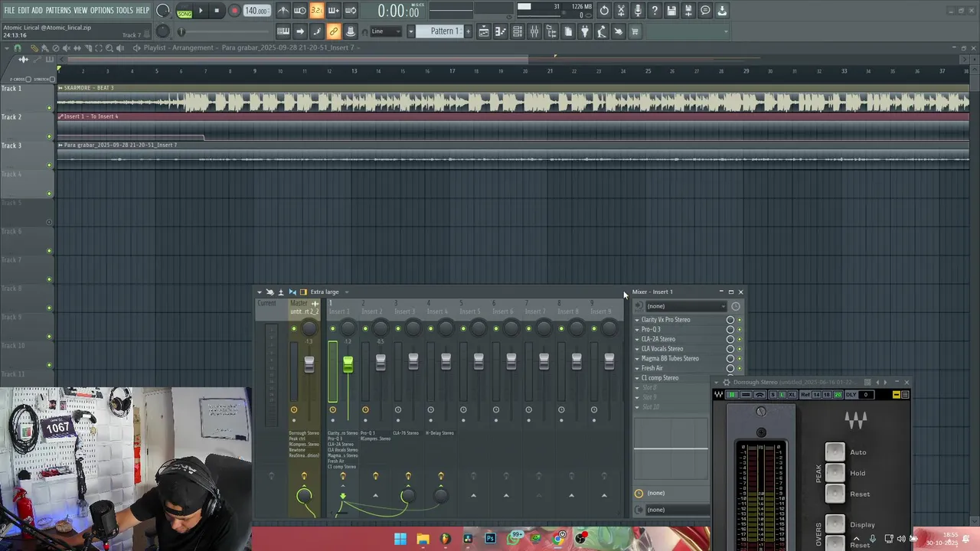
Task: Toggle the Magma BB Tubes Stereo enable LED
Action: (x=740, y=359)
